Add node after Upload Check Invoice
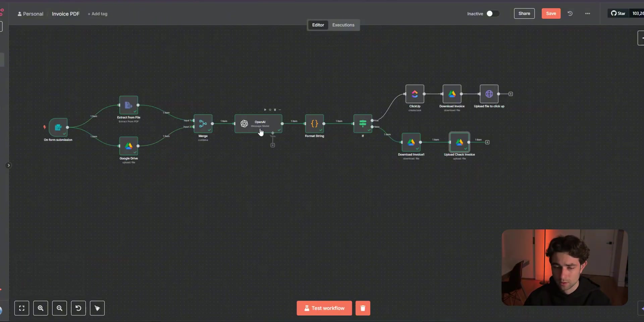 click(487, 142)
